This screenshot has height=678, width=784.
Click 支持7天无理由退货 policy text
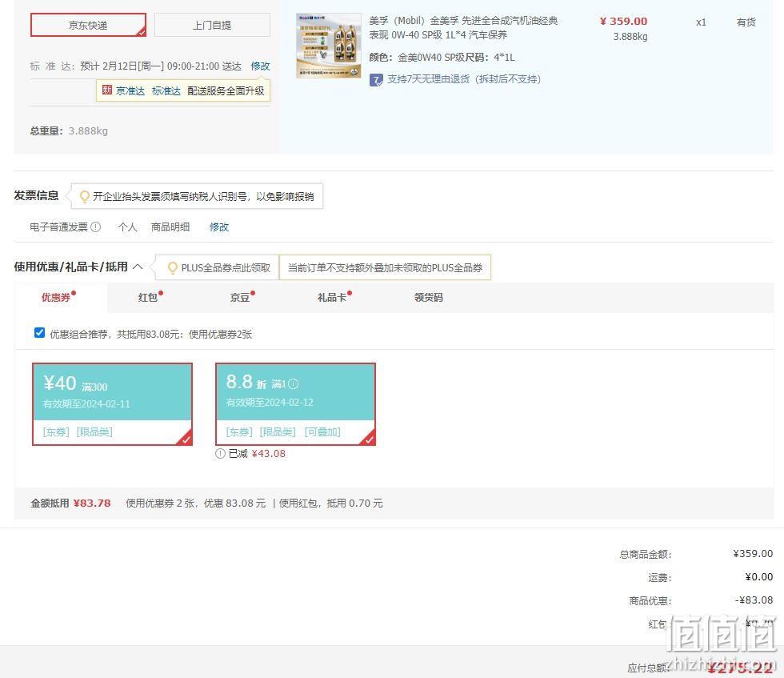coord(463,79)
